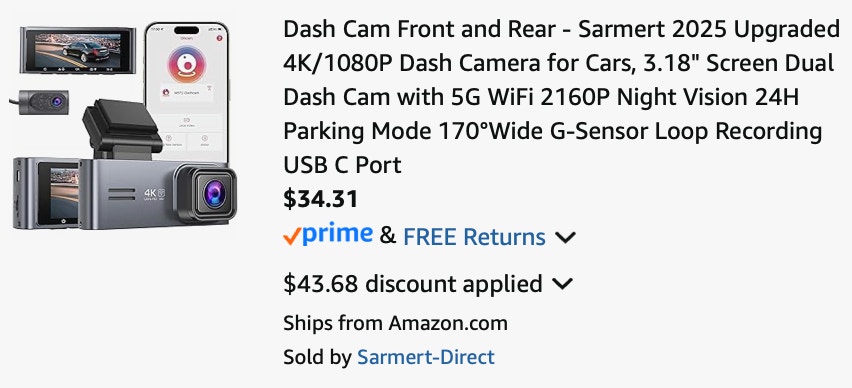
Task: Expand the discount applied chevron
Action: pos(562,284)
